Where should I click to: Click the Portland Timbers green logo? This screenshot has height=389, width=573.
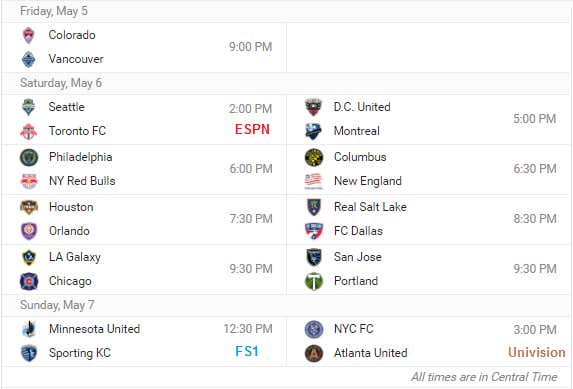pyautogui.click(x=314, y=281)
